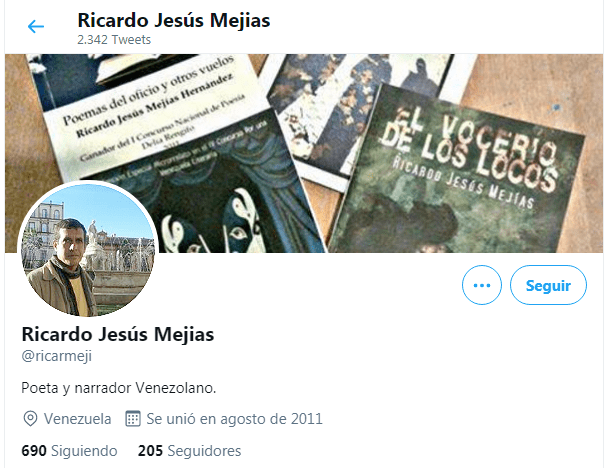Click the calendar icon beside the join date
The width and height of the screenshot is (608, 468).
coord(133,418)
